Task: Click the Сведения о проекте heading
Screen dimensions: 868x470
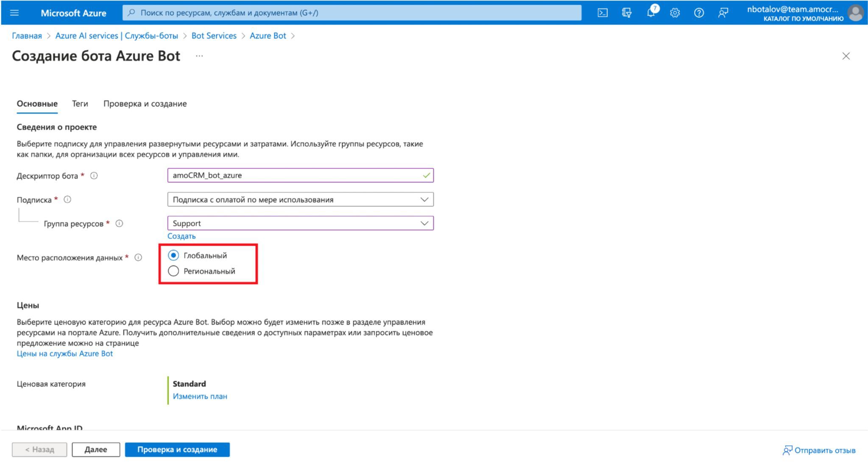Action: pyautogui.click(x=57, y=127)
